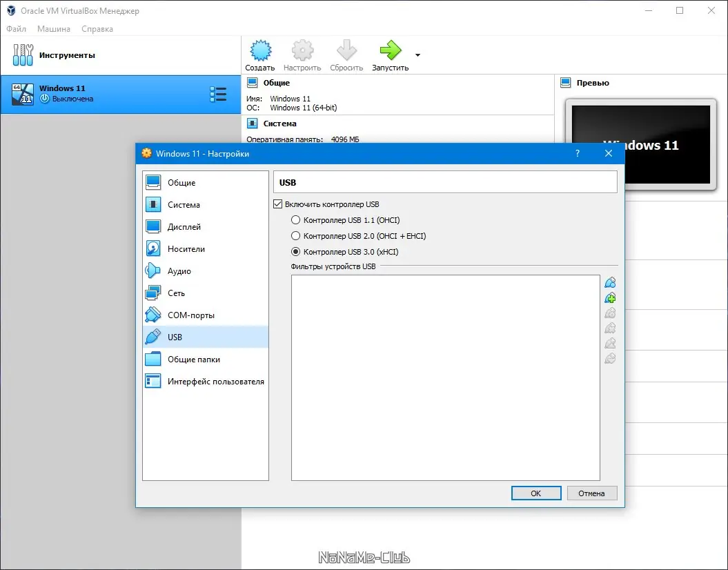Open Сеть settings category
728x570 pixels.
206,293
